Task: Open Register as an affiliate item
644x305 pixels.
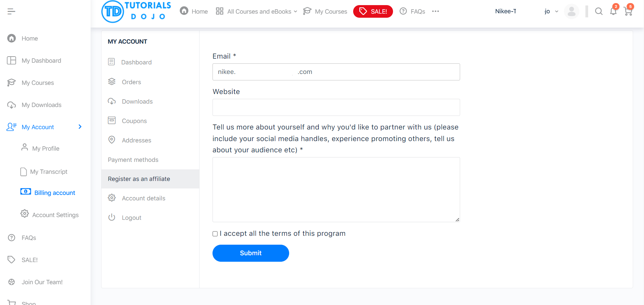Action: tap(139, 179)
